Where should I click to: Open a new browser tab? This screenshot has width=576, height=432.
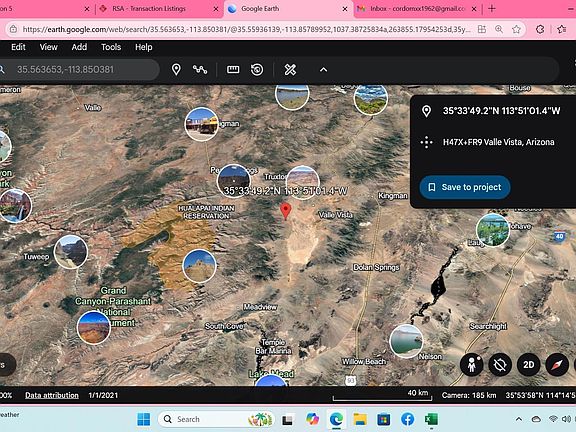coord(492,8)
